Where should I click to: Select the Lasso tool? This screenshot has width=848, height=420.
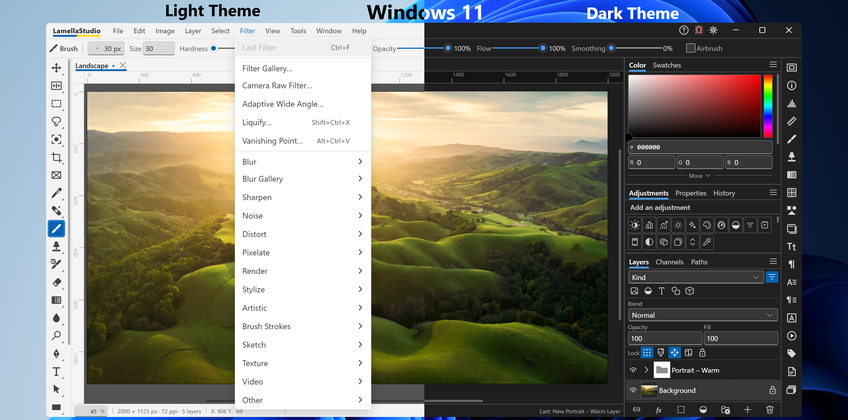[x=56, y=121]
